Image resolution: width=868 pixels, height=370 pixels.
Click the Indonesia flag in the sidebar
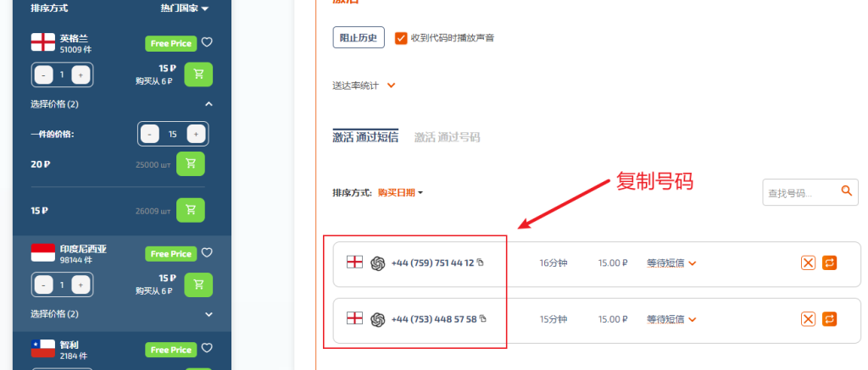tap(42, 253)
